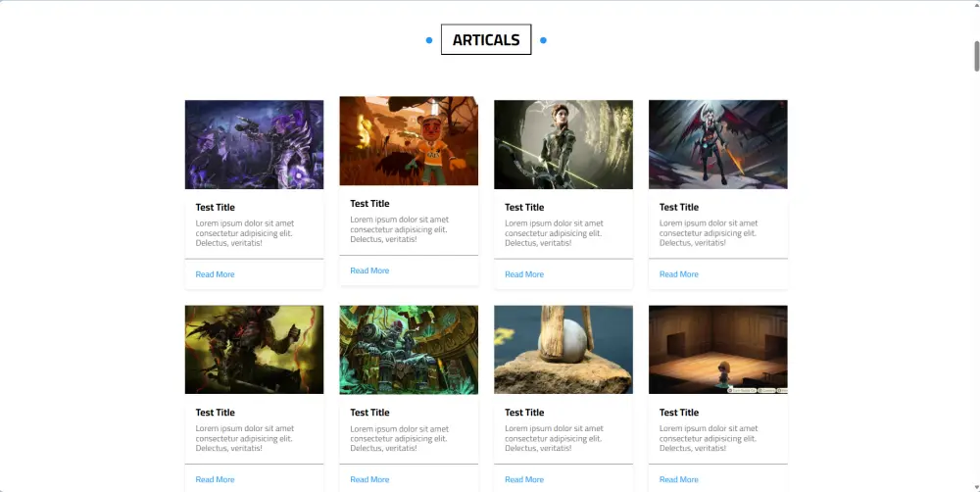This screenshot has width=980, height=492.
Task: Click Lorem ipsum text in bear character card
Action: (400, 229)
